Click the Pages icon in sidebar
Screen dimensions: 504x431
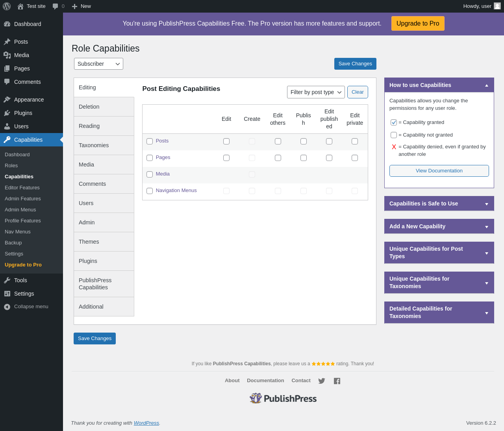[7, 68]
